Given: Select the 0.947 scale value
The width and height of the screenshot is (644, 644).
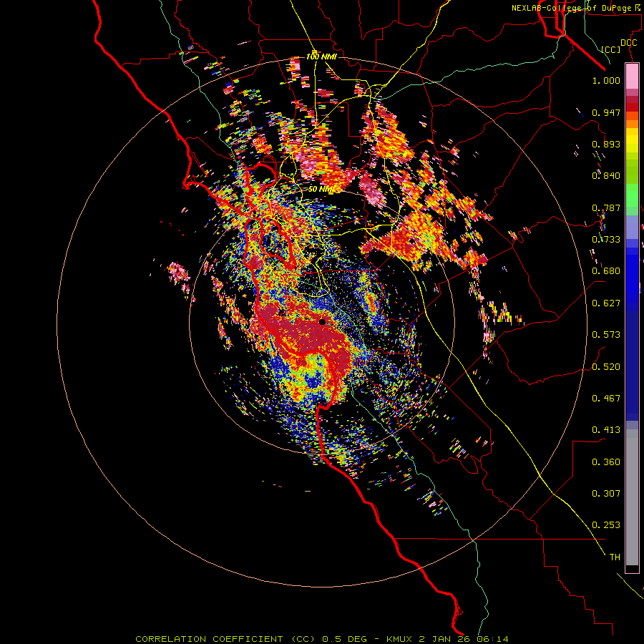Looking at the screenshot, I should coord(606,112).
